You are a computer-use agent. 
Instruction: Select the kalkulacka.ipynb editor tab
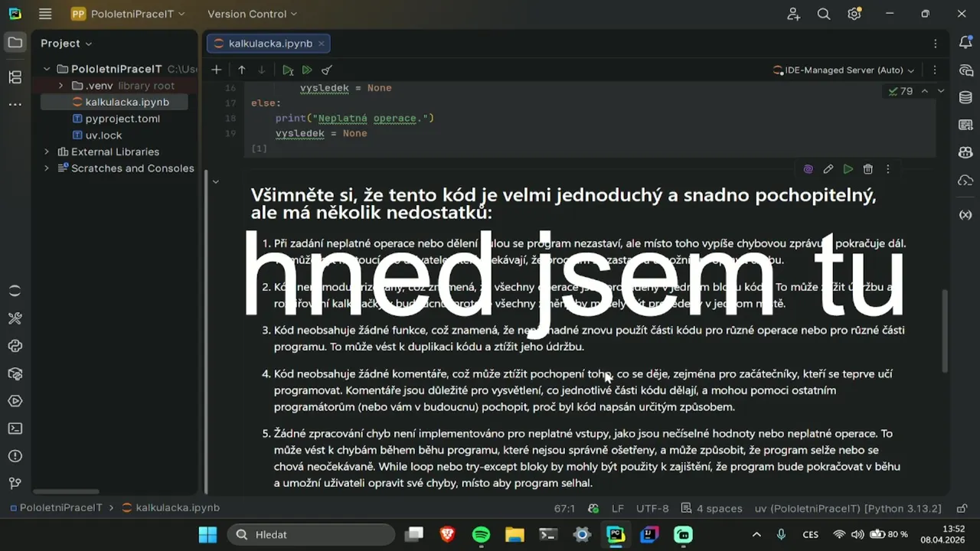(269, 44)
